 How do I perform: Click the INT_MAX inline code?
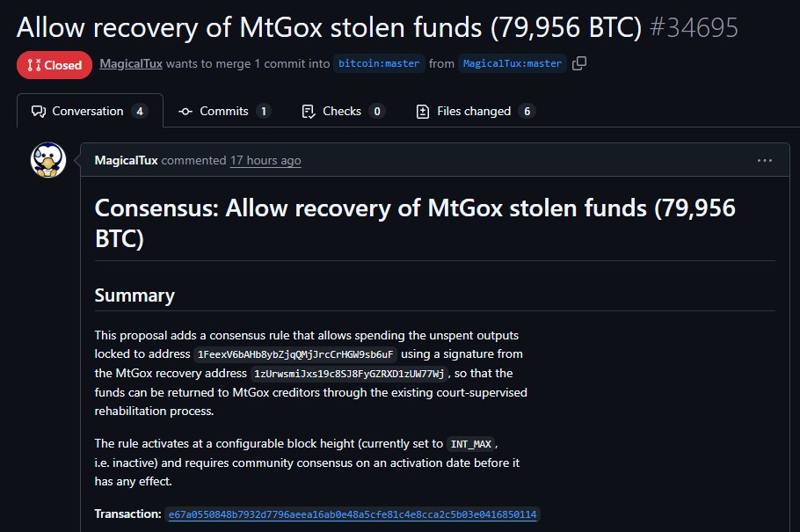point(471,443)
